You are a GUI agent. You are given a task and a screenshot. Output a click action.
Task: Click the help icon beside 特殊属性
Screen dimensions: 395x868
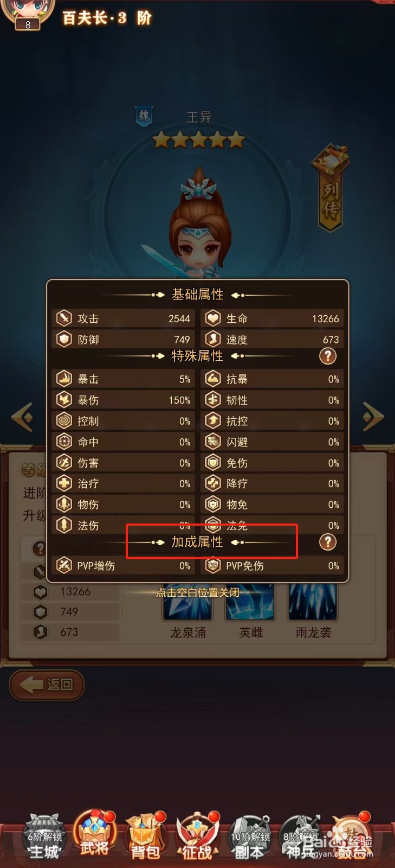tap(327, 356)
